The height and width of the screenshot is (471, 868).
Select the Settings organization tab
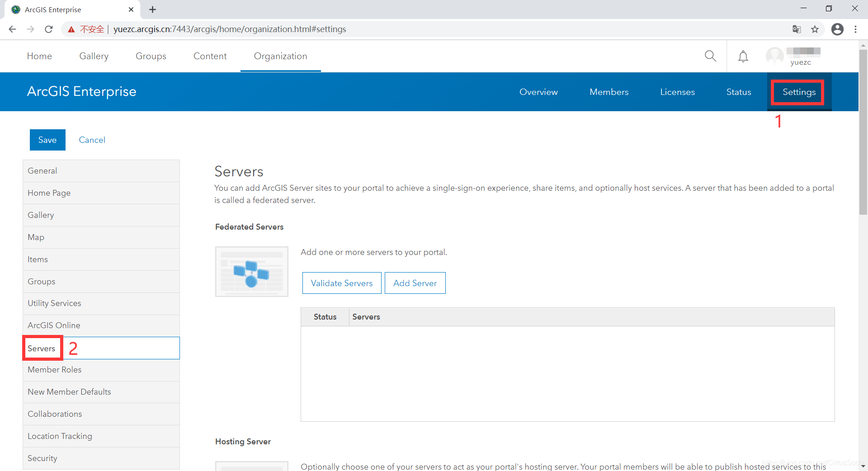(799, 92)
